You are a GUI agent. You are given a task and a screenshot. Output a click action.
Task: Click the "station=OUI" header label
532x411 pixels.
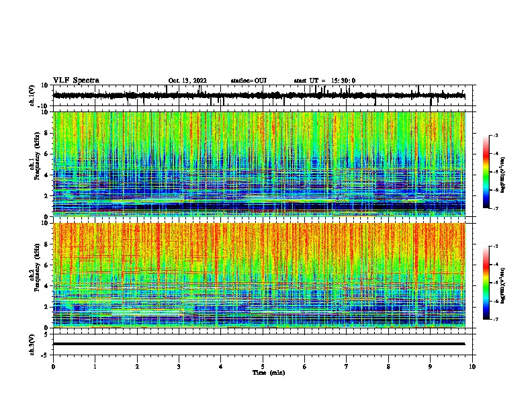click(x=249, y=81)
